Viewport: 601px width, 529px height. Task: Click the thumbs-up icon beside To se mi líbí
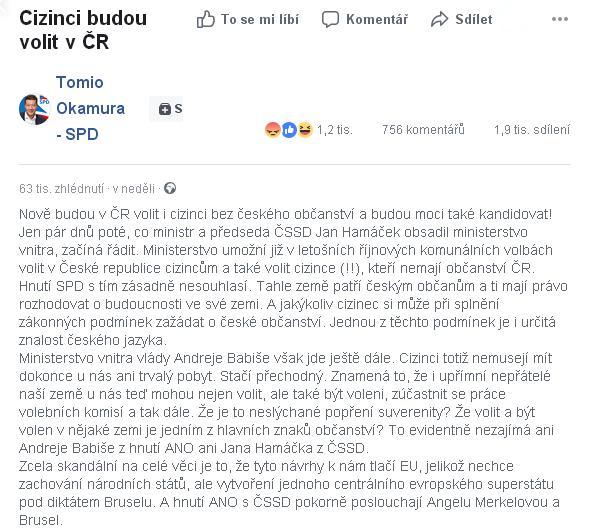click(x=206, y=19)
